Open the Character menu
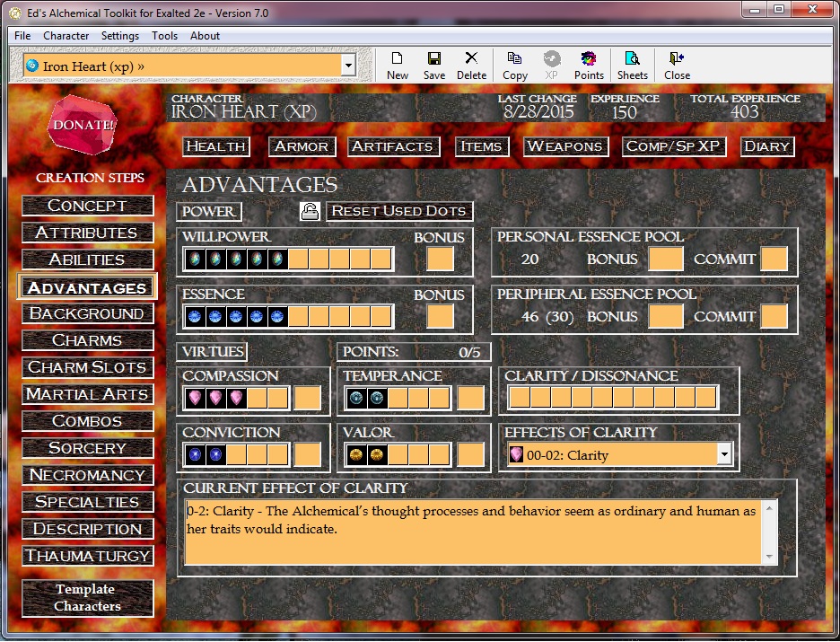Viewport: 840px width, 642px height. [66, 36]
